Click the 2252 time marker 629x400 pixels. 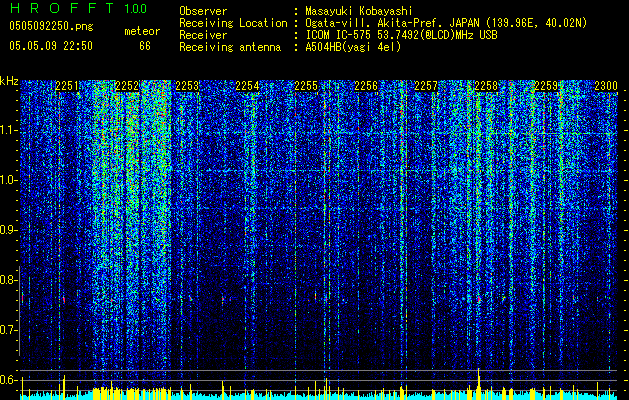pos(127,86)
